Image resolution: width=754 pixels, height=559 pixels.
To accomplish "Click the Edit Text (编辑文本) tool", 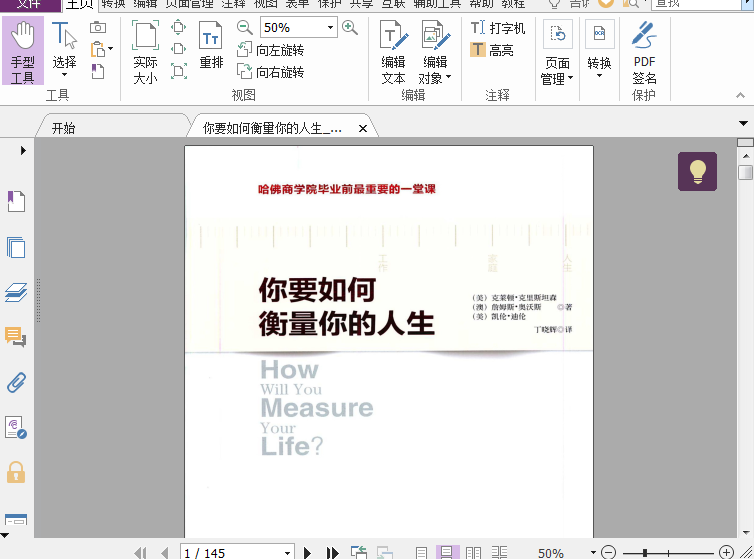I will click(393, 52).
